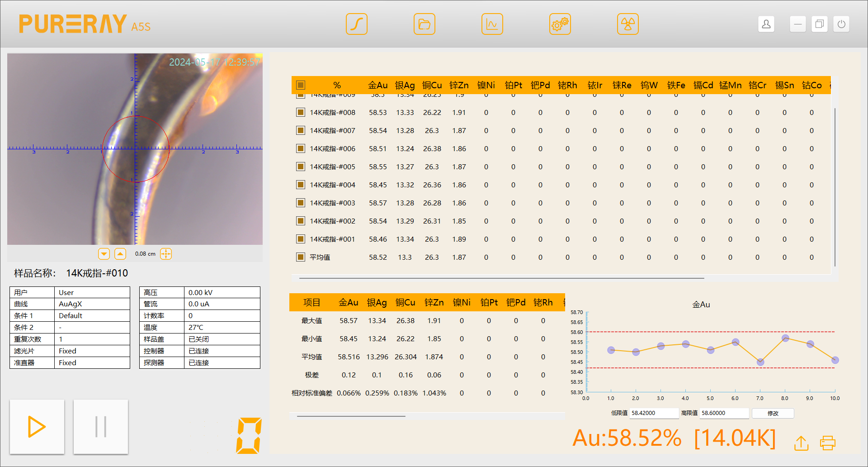
Task: Click the horizontal scrollbar under statistics table
Action: pos(351,416)
